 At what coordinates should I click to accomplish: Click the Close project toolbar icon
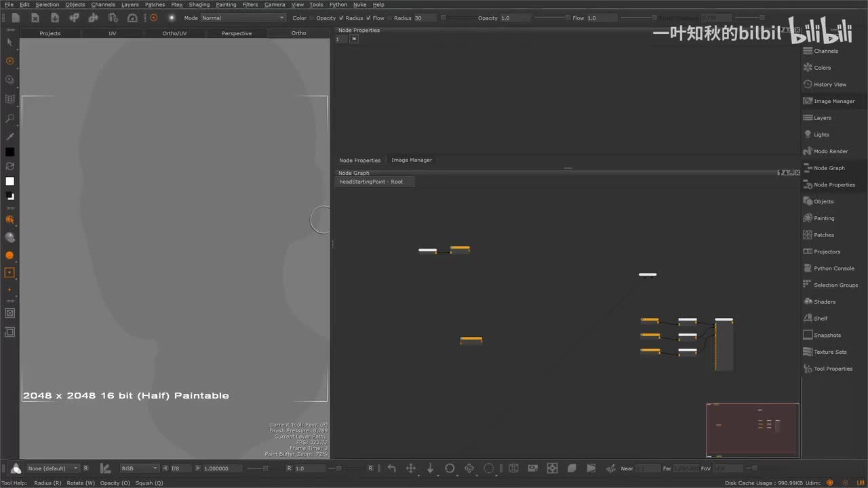35,18
